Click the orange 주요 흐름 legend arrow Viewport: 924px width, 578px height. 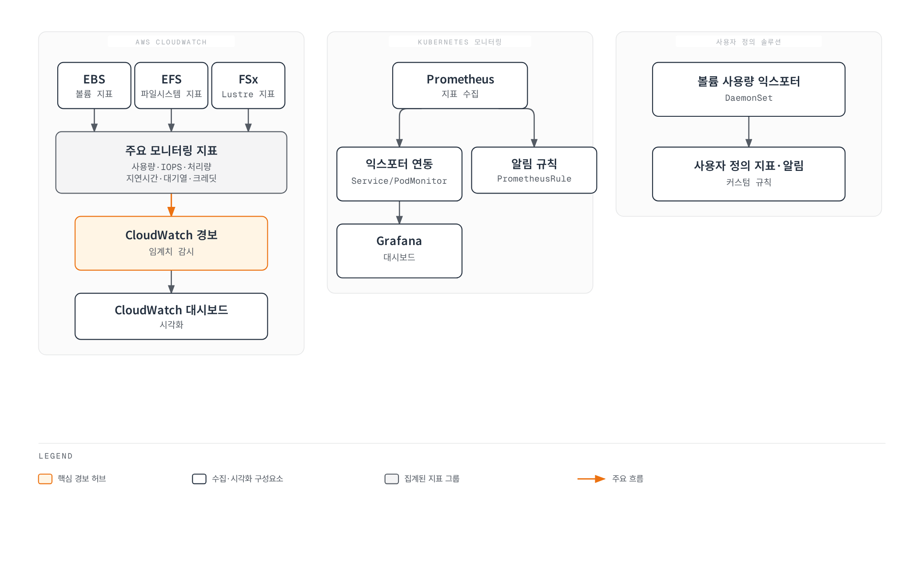click(591, 479)
